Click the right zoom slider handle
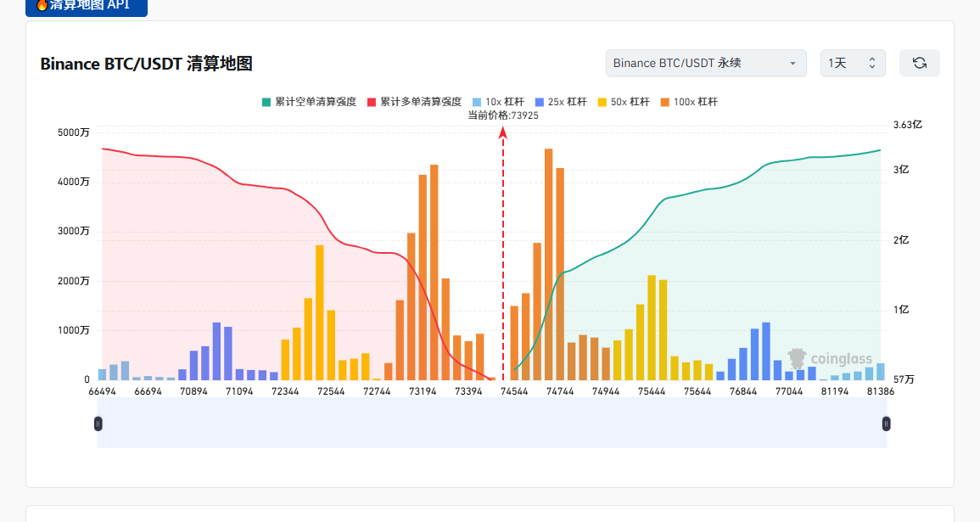Image resolution: width=980 pixels, height=522 pixels. (x=886, y=424)
